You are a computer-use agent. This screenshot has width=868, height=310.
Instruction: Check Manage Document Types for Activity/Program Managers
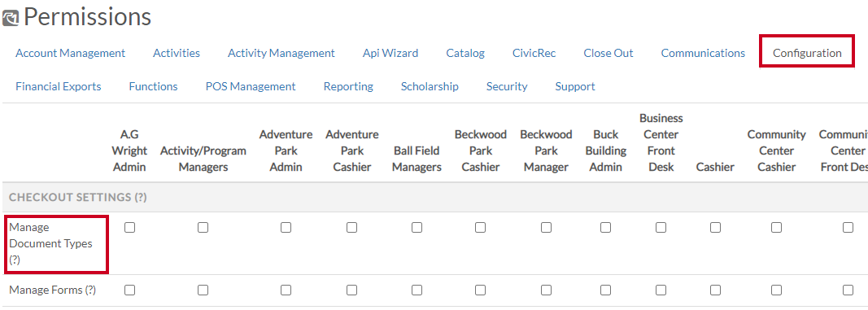(203, 228)
